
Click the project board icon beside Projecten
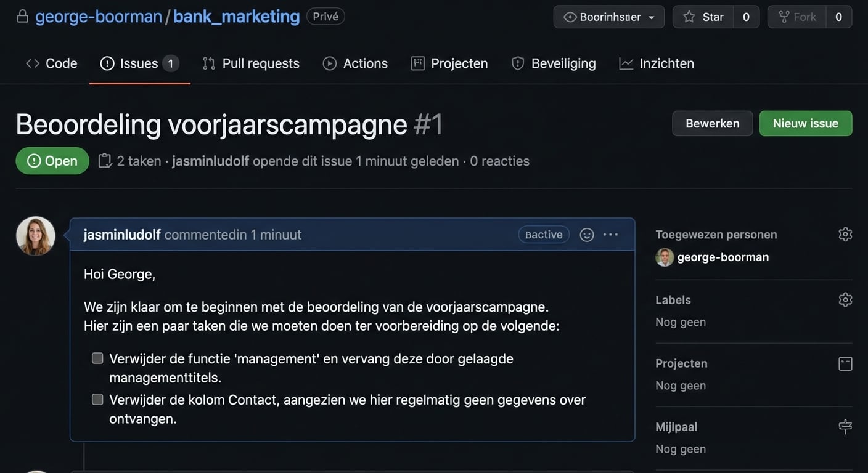(845, 363)
